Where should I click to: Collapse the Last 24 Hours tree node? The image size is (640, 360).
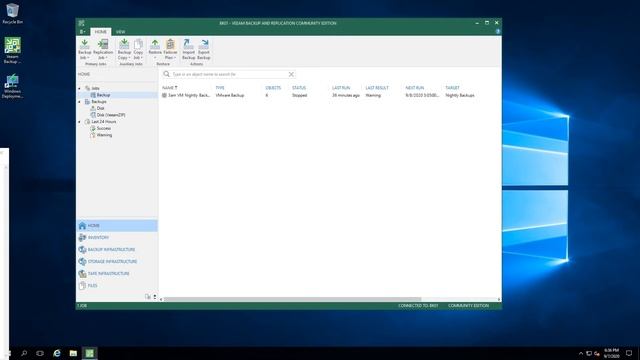pyautogui.click(x=80, y=122)
